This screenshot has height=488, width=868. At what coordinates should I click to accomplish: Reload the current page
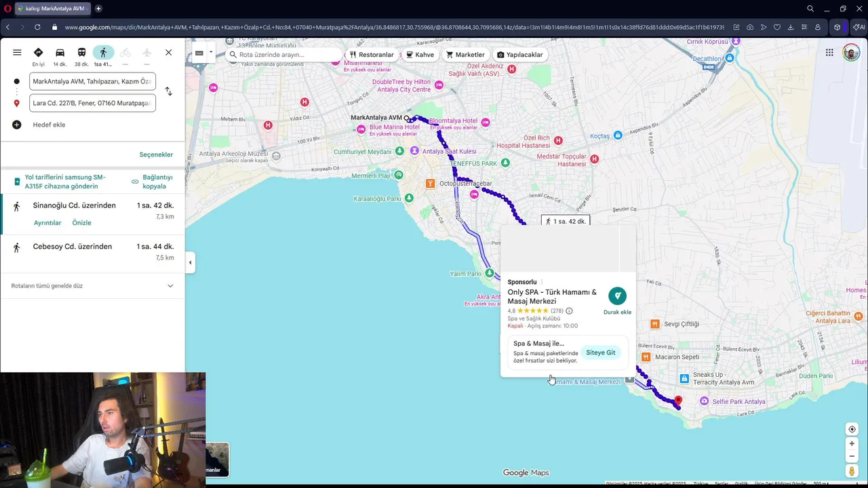(37, 27)
